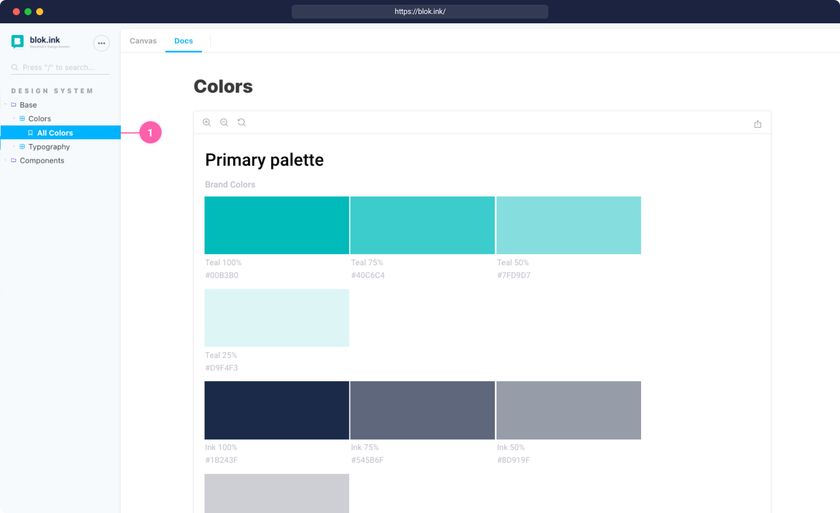Viewport: 840px width, 513px height.
Task: Expand the Typography tree item
Action: tap(13, 147)
